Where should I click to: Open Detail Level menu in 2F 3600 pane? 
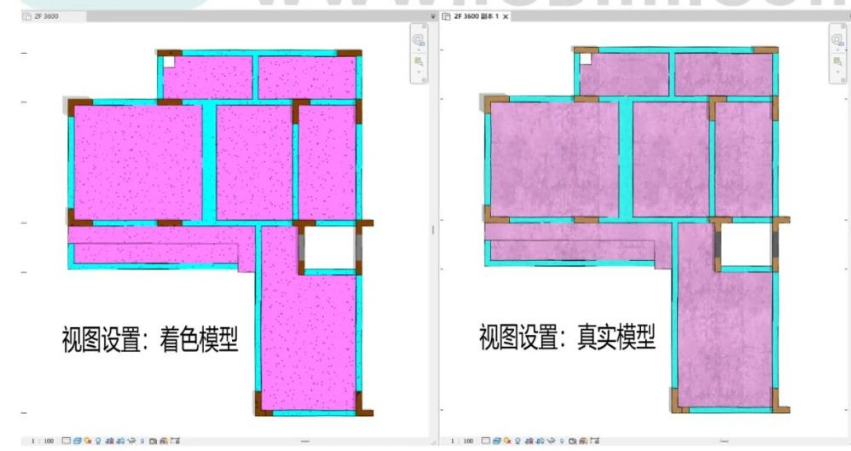tap(66, 441)
